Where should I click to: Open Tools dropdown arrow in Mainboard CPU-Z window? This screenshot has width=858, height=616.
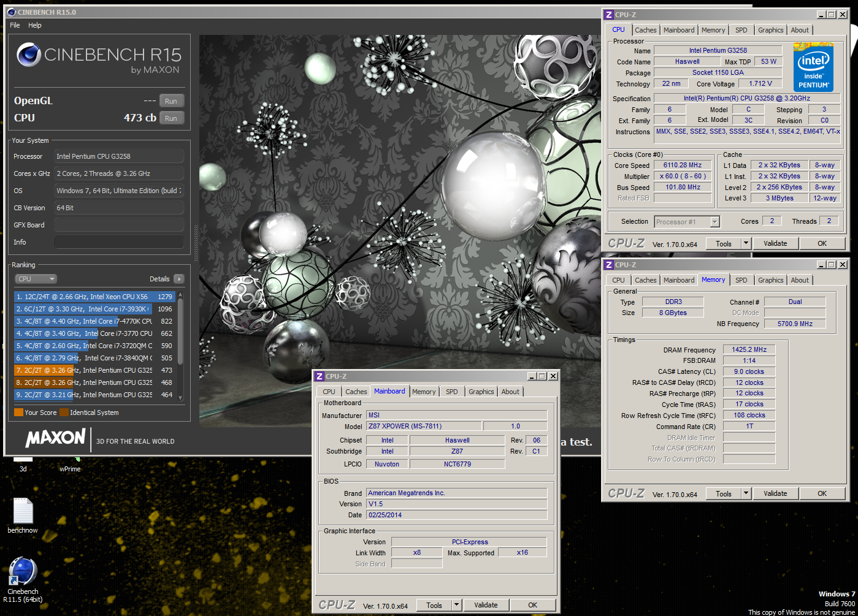click(457, 605)
